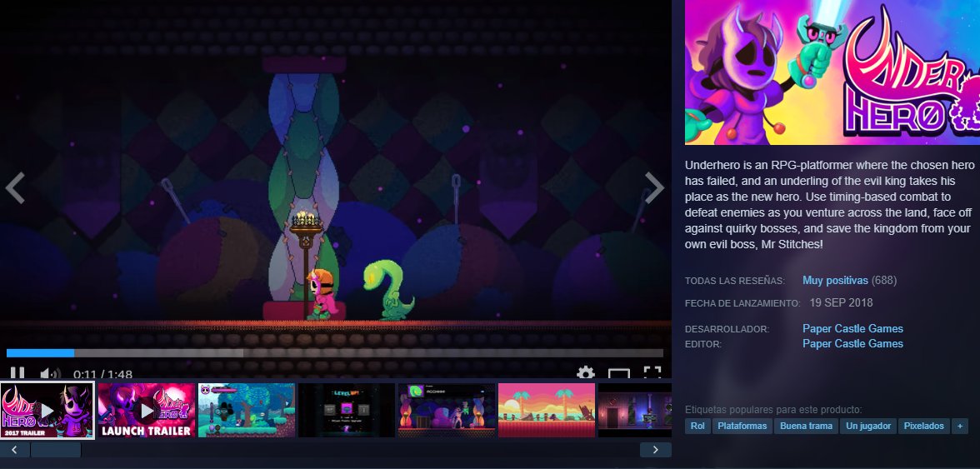The image size is (980, 469).
Task: Select the Plataformas tag
Action: [742, 426]
